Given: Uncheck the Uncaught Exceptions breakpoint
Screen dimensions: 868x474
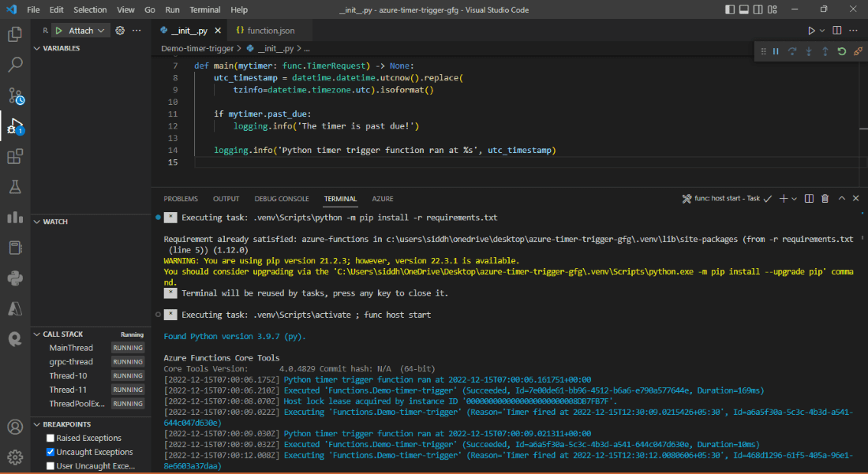Looking at the screenshot, I should (x=51, y=452).
